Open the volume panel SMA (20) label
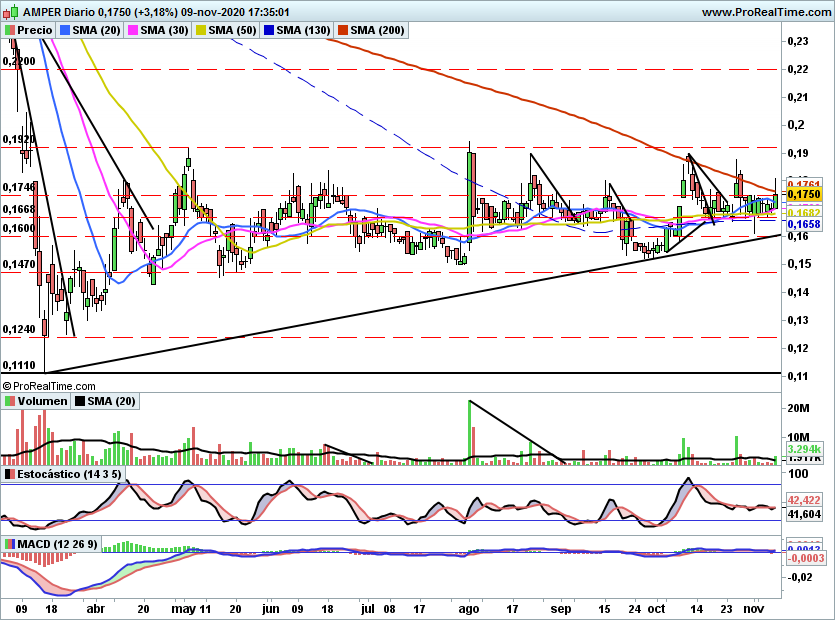Viewport: 835px width, 620px height. coord(111,401)
